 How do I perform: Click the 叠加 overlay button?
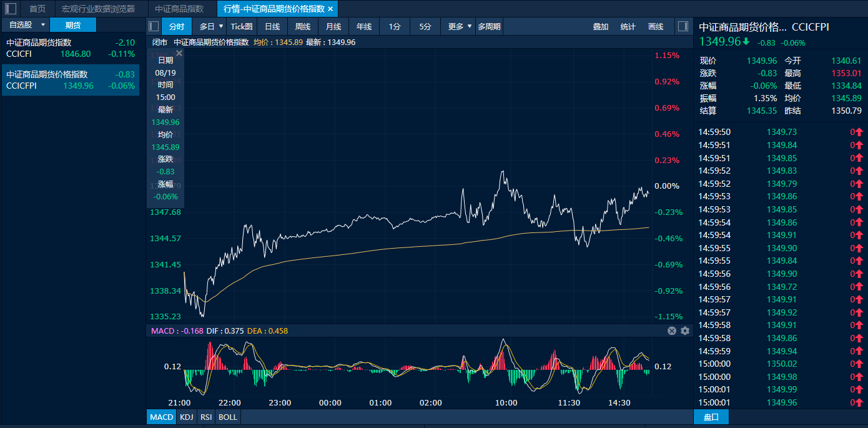[x=601, y=26]
